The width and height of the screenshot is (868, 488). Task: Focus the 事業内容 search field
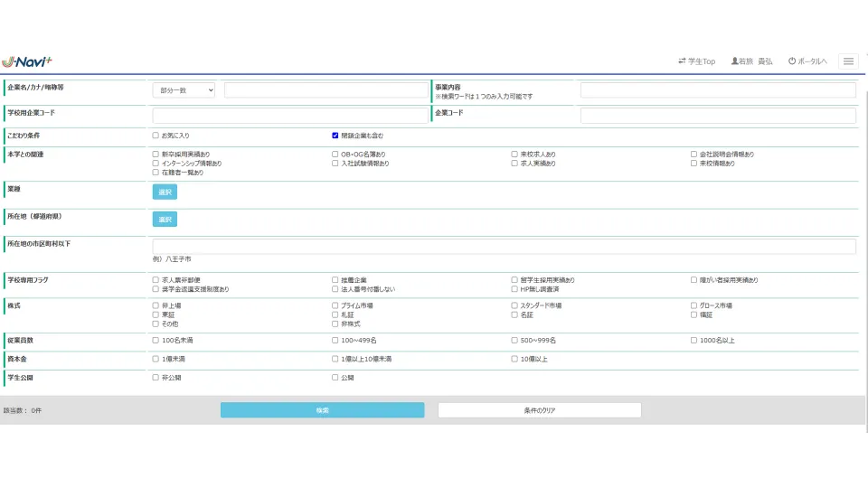click(x=717, y=90)
